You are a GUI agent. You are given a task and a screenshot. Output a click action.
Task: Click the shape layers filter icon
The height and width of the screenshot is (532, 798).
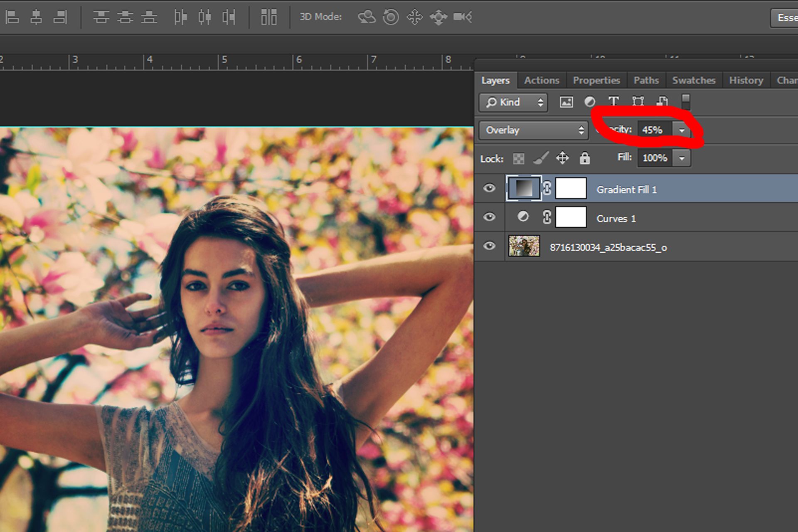(x=638, y=101)
